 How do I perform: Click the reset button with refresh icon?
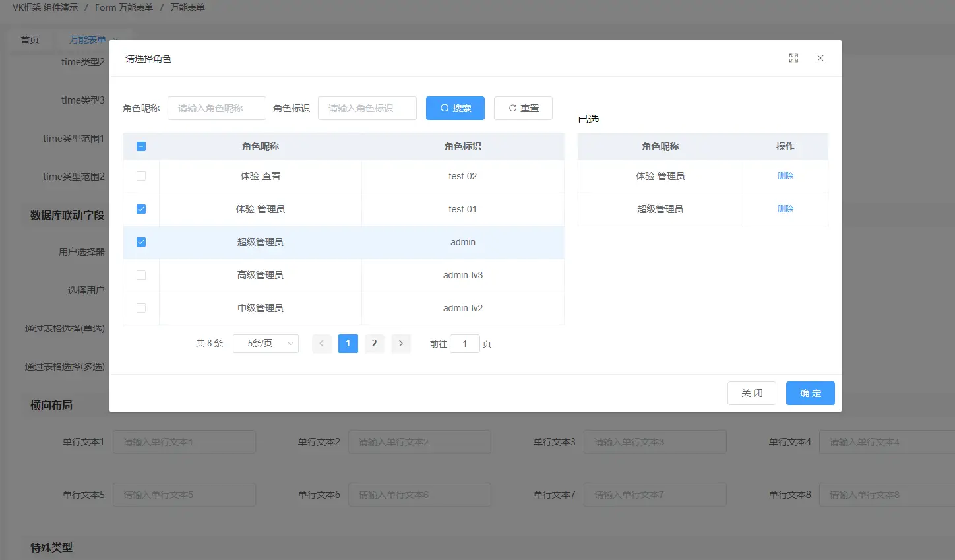tap(523, 108)
